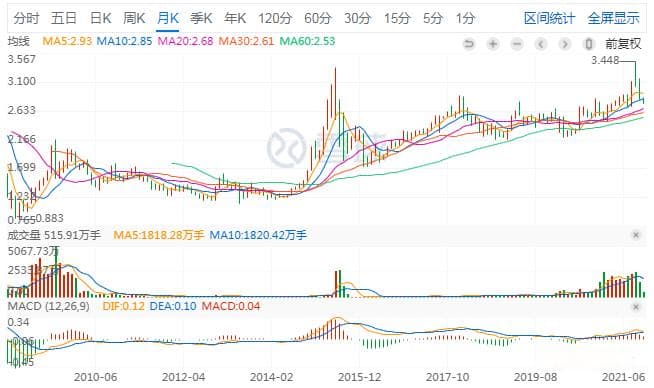Click the 2017-10 date axis label
Image resolution: width=654 pixels, height=388 pixels.
click(448, 377)
